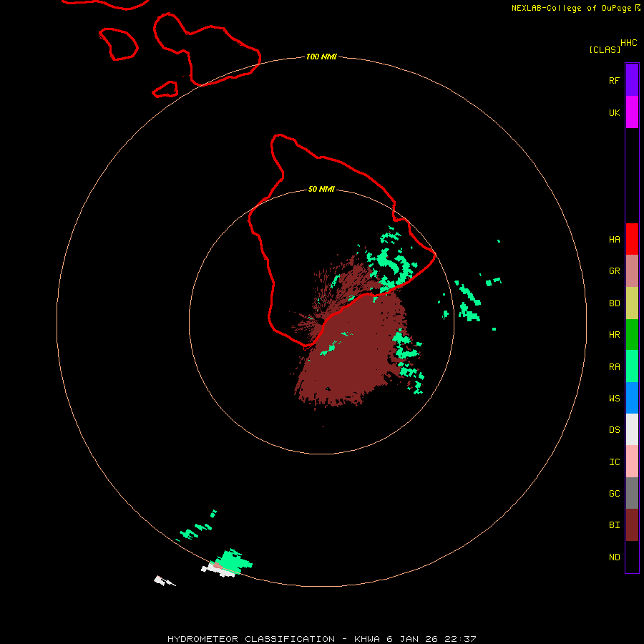Screen dimensions: 644x644
Task: Click the GC legend label
Action: point(614,493)
